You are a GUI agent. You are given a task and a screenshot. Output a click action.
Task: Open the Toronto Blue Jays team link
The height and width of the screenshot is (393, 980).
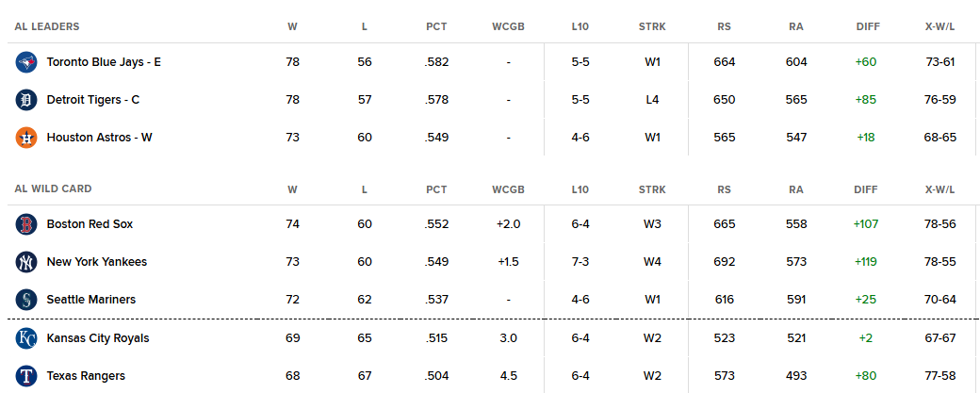[104, 62]
